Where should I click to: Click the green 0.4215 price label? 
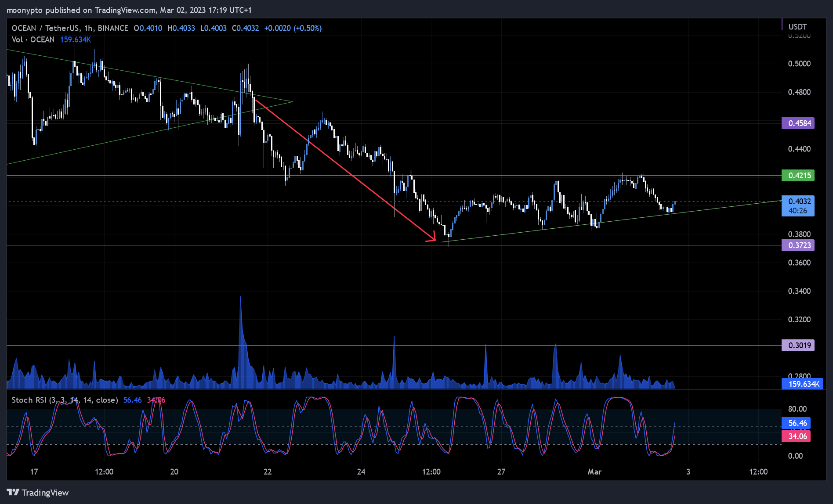pyautogui.click(x=798, y=176)
